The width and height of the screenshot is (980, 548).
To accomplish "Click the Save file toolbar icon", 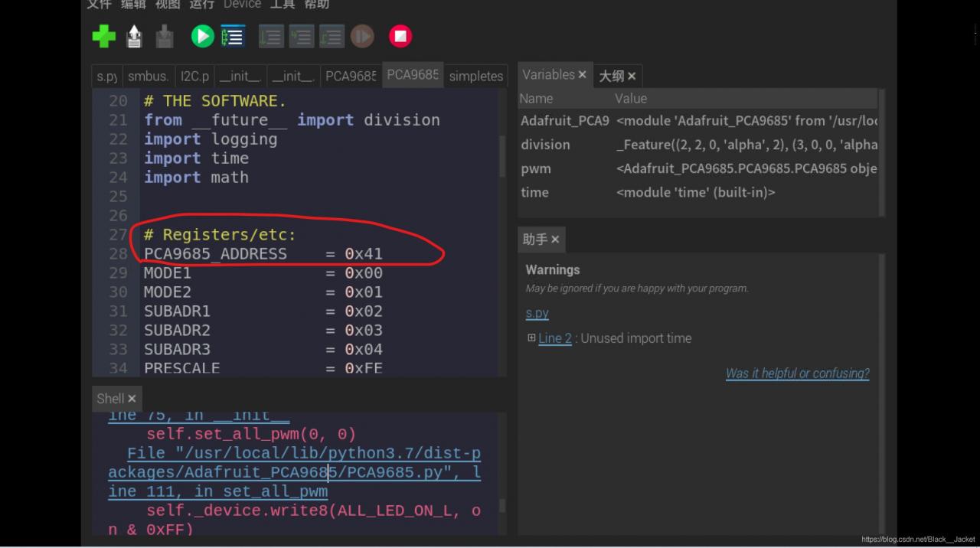I will pos(164,36).
